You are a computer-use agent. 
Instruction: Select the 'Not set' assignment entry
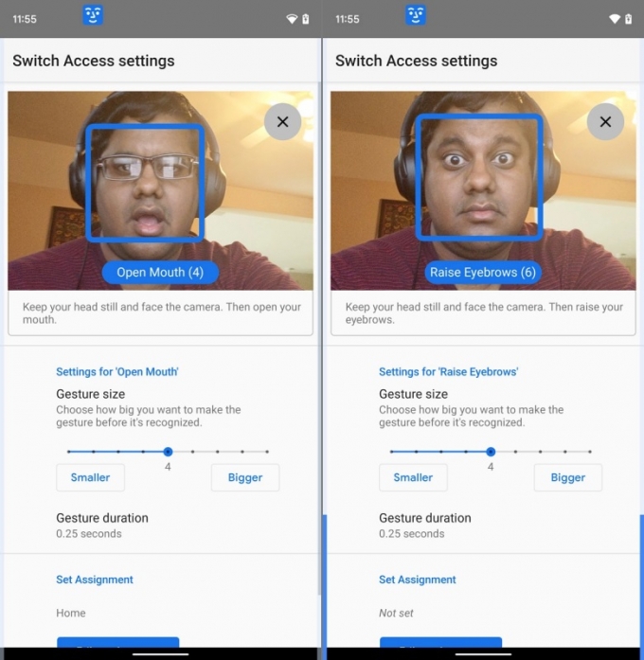pyautogui.click(x=396, y=613)
